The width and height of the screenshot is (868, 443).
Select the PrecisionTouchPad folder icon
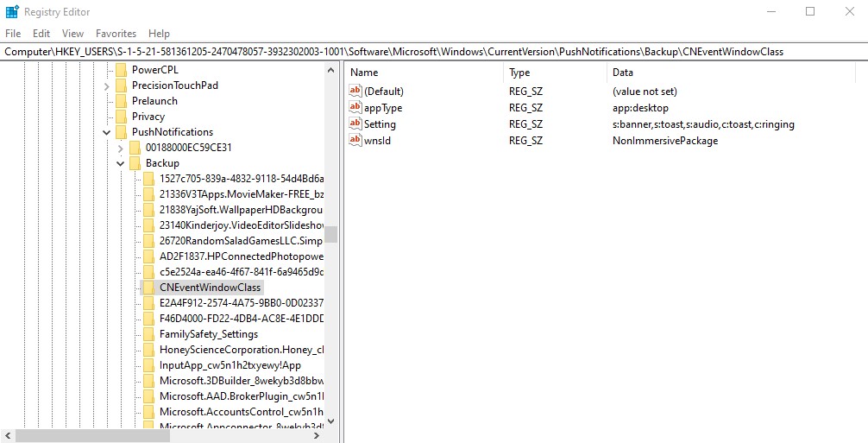point(122,85)
